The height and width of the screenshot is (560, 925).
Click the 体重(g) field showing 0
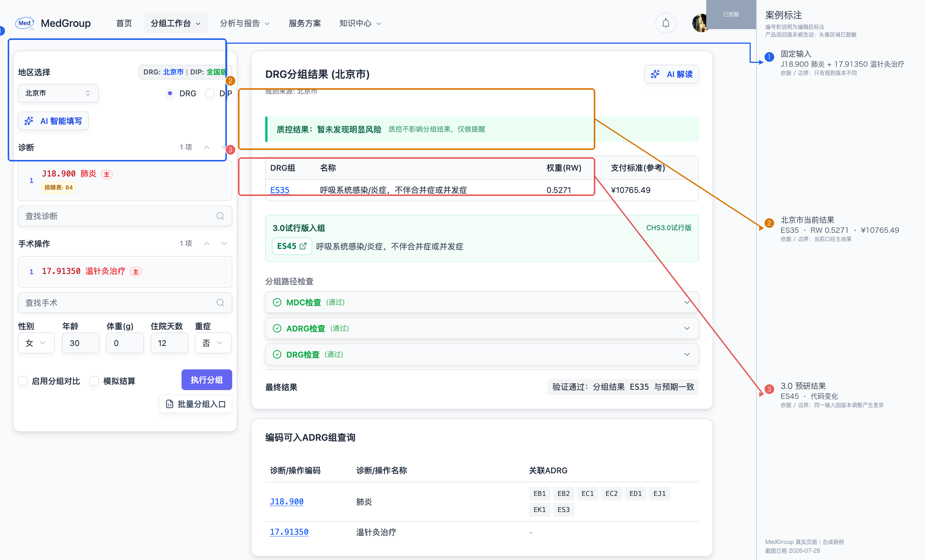click(125, 343)
